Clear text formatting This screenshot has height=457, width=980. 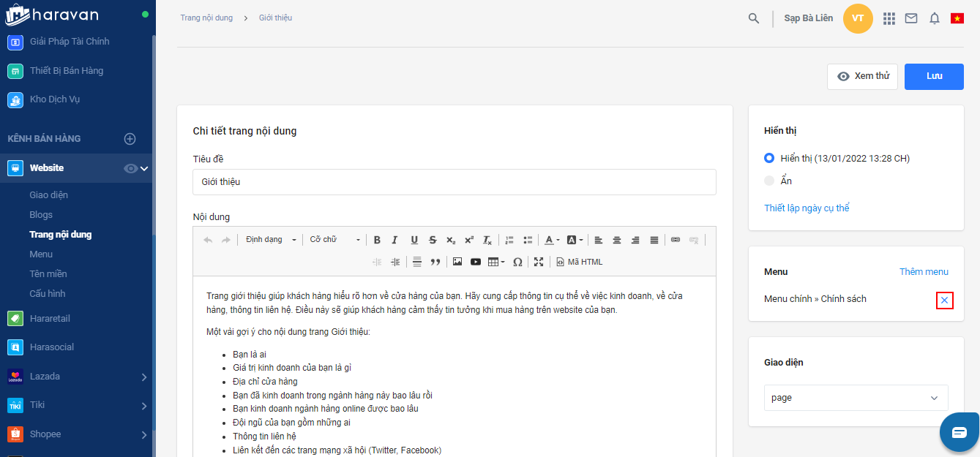click(x=487, y=240)
